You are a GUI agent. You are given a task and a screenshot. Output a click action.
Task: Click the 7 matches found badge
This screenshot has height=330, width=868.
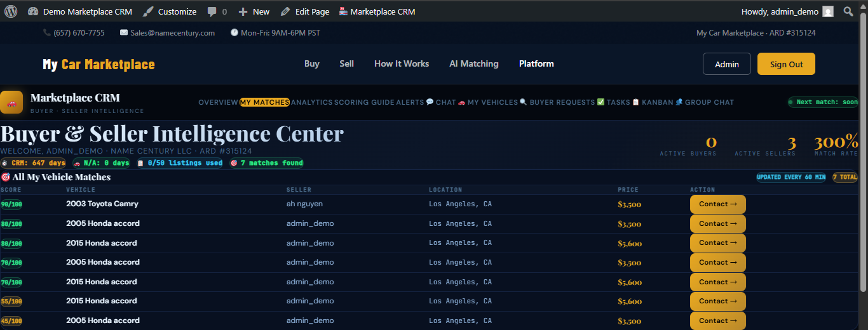pos(266,163)
